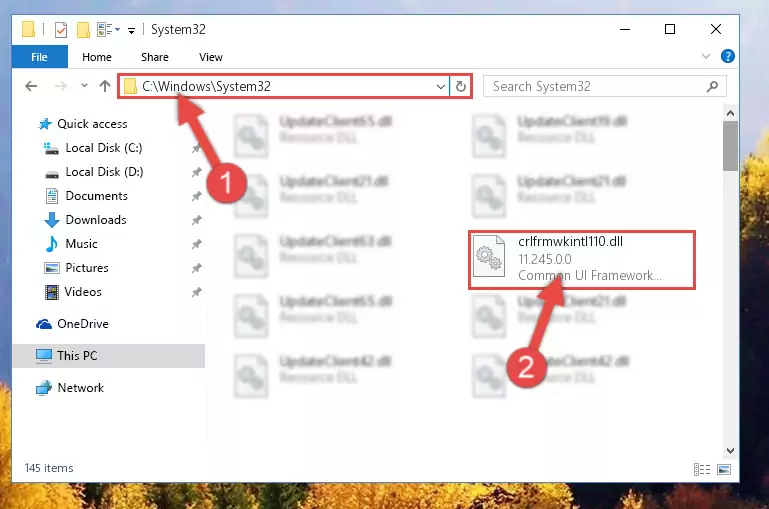Viewport: 769px width, 509px height.
Task: Open the View ribbon tab
Action: click(x=211, y=57)
